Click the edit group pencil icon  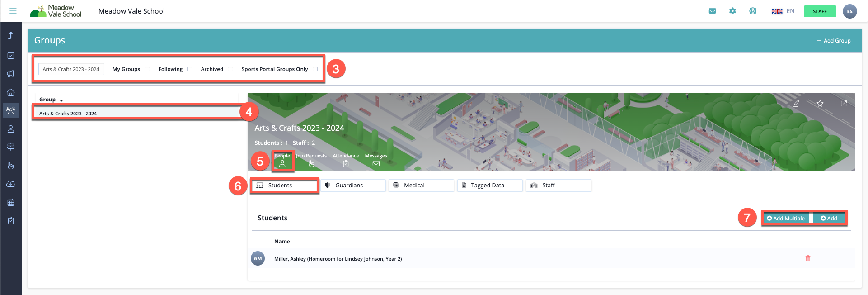[x=796, y=104]
